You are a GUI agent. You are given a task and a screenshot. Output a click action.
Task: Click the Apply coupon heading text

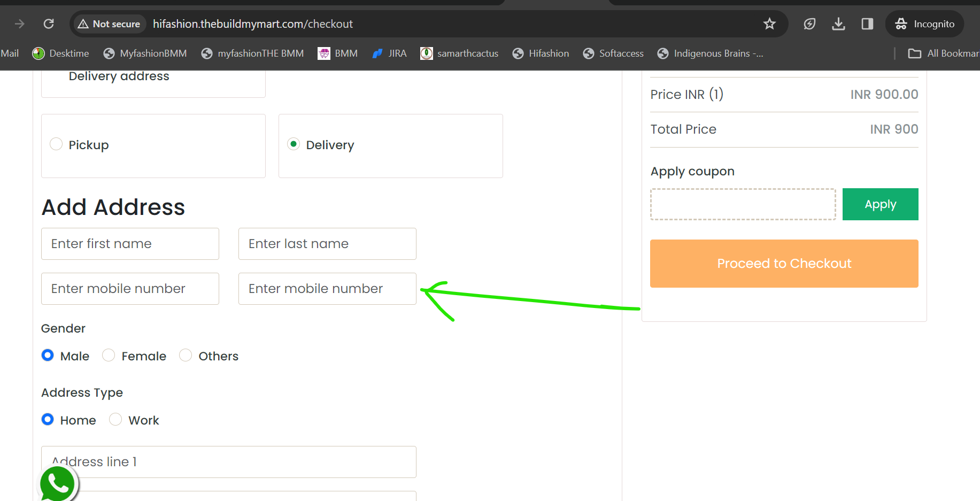692,172
